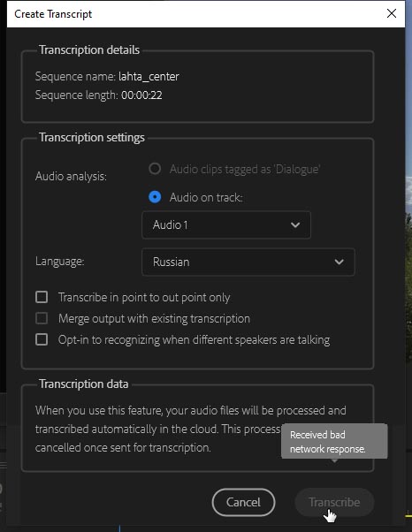Image resolution: width=412 pixels, height=532 pixels.
Task: Click the sequence name lahta_center
Action: 149,77
